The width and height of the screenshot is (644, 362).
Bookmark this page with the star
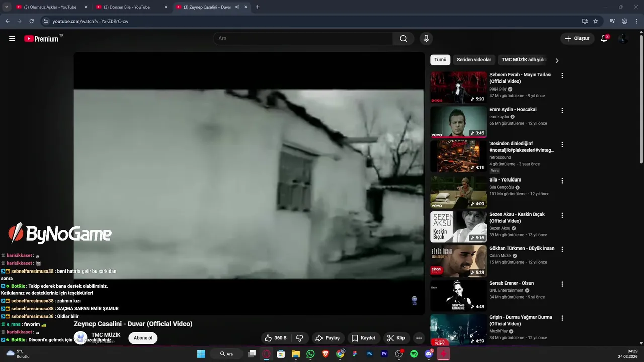596,21
